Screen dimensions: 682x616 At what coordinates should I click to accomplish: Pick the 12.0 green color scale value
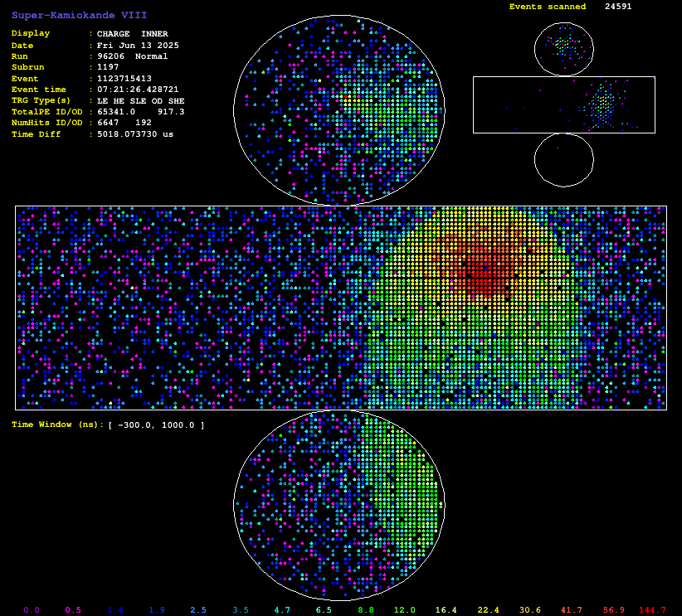(405, 610)
